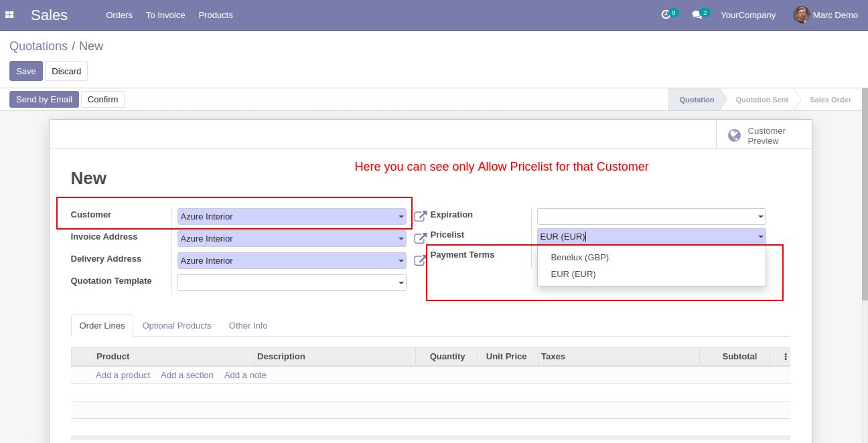
Task: Click the Save button
Action: coord(26,71)
